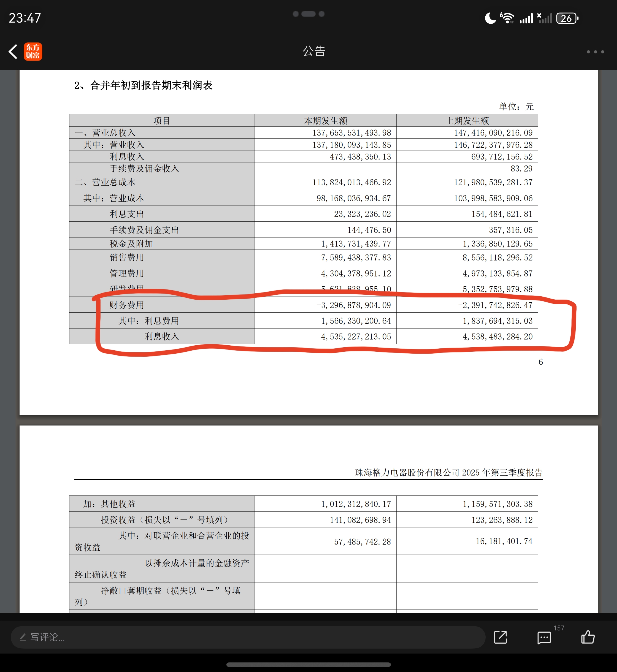Tap the back arrow icon
617x672 pixels.
point(13,52)
